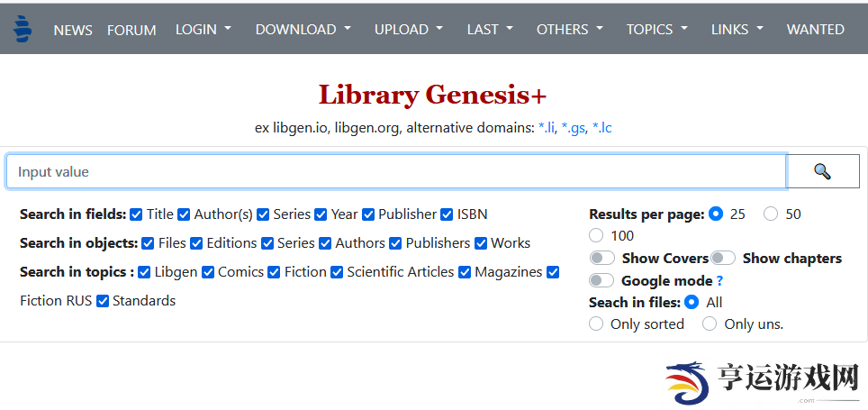Select 100 results per page

596,235
